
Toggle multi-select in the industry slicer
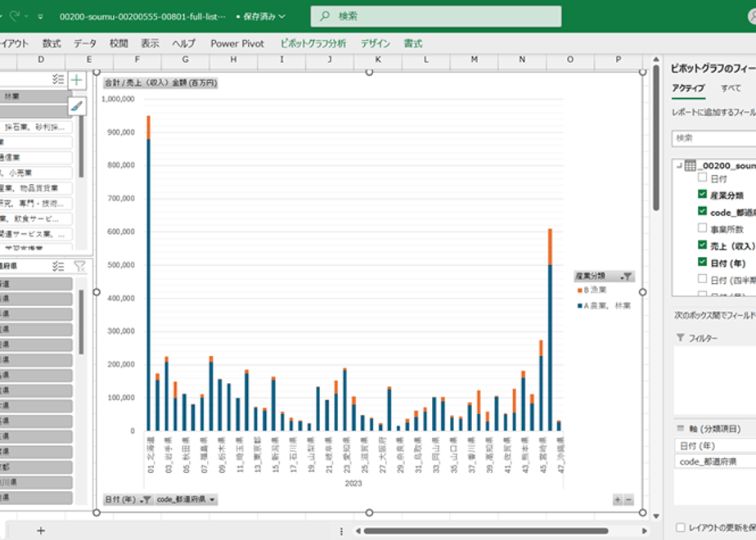[x=58, y=79]
